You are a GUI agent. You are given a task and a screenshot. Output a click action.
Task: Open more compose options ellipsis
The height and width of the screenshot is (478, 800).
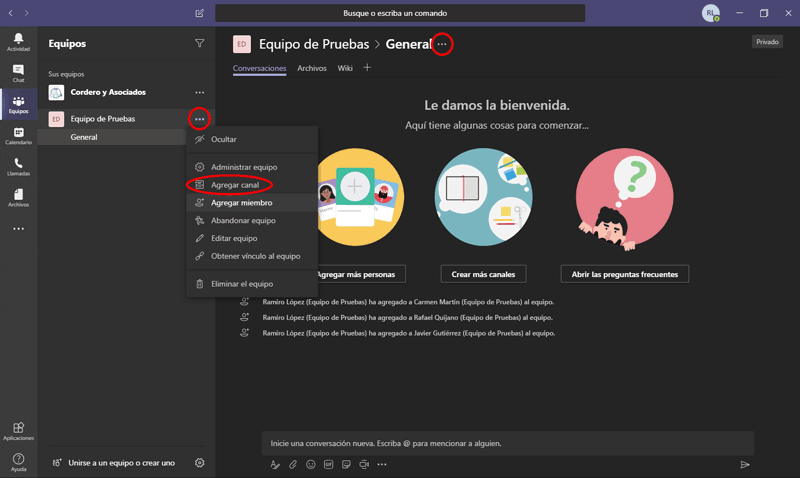(x=382, y=464)
